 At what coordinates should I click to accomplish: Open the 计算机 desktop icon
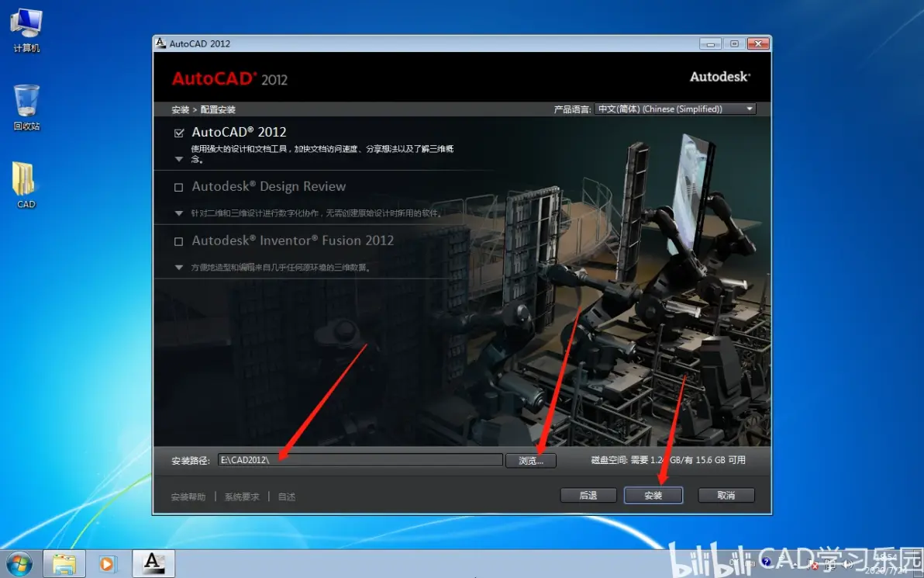26,29
